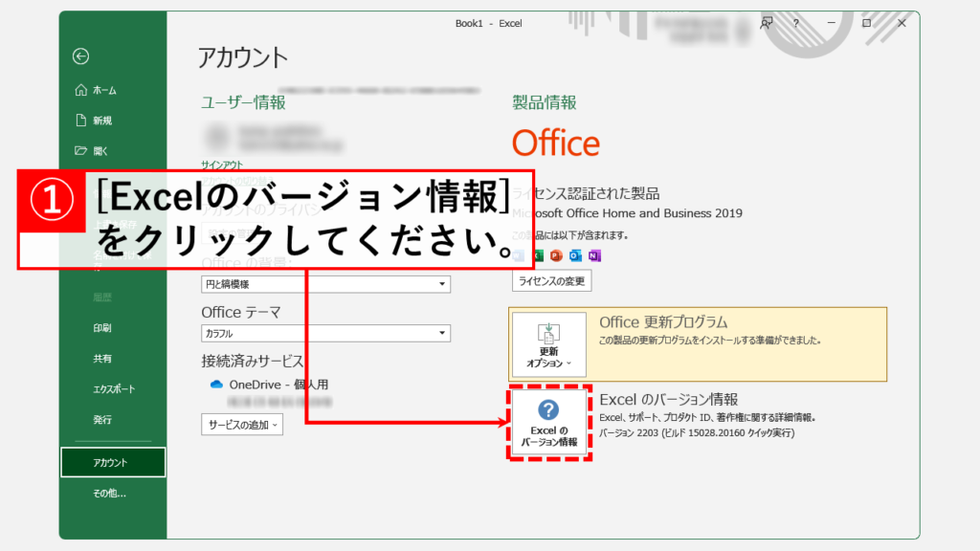Screen dimensions: 980x551
Task: Click the blue OneDrive cloud icon
Action: 216,384
